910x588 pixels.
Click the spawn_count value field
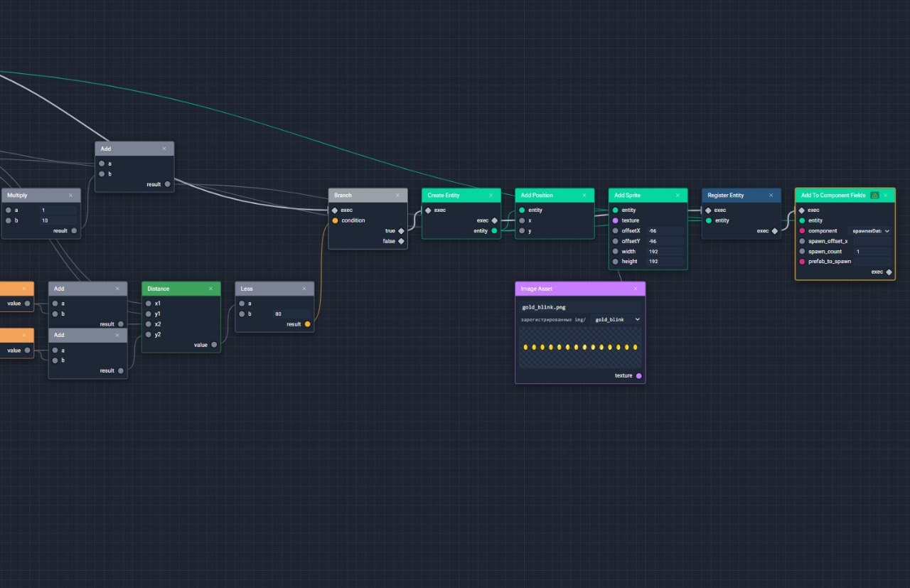tap(872, 252)
